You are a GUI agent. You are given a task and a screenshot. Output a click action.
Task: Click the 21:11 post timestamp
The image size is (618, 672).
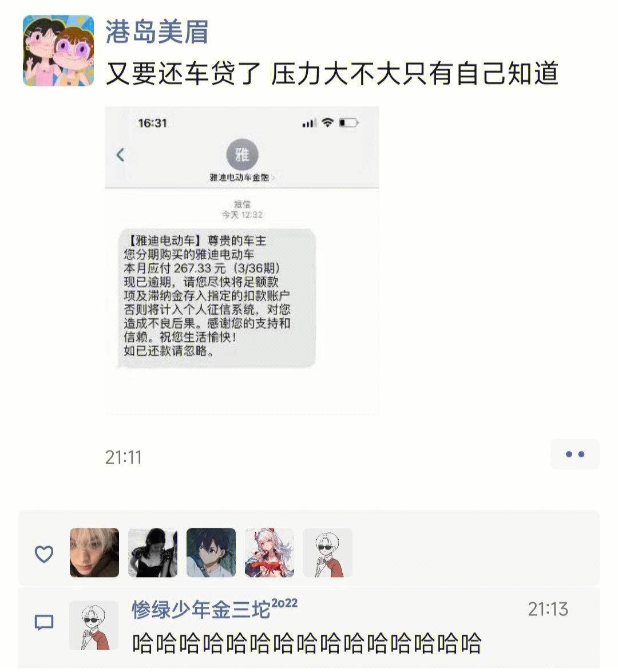[124, 457]
